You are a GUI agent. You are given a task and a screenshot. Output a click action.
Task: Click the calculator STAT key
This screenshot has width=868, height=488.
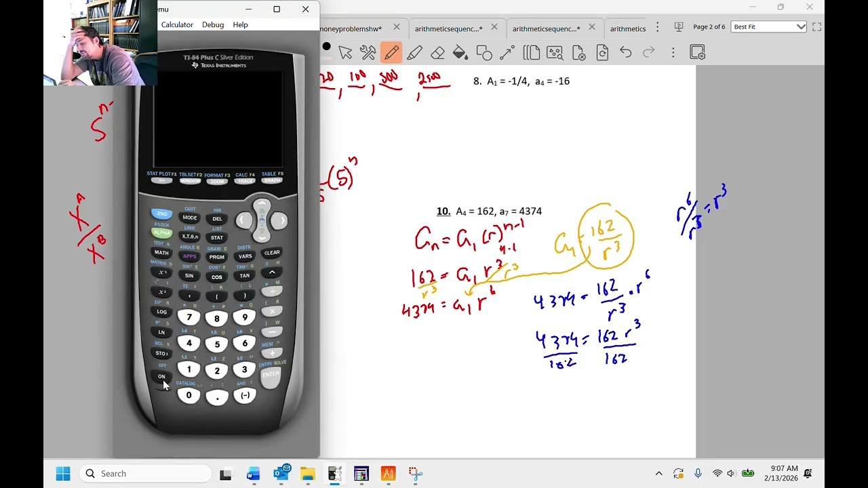click(x=217, y=238)
